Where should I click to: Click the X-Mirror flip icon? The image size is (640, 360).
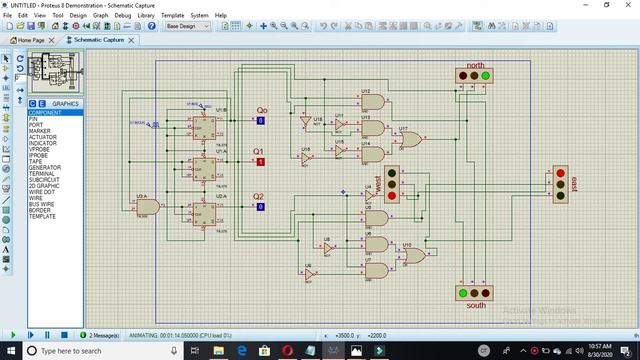tap(20, 90)
